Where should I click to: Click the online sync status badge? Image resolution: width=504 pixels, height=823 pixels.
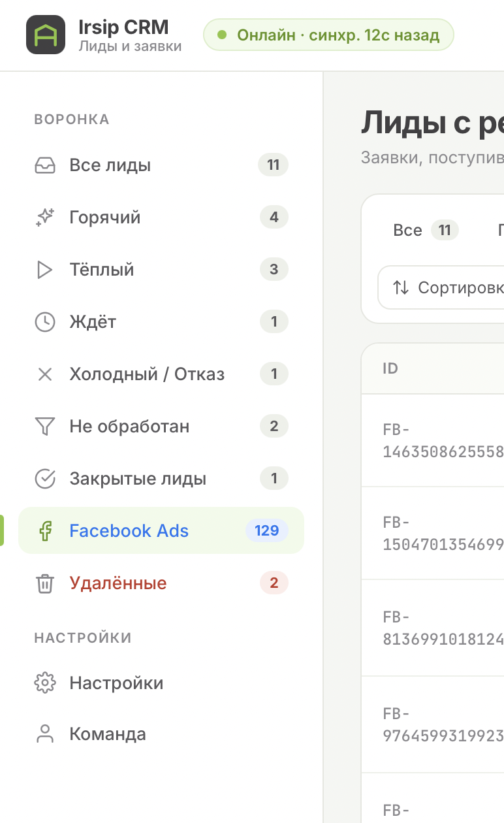point(328,35)
